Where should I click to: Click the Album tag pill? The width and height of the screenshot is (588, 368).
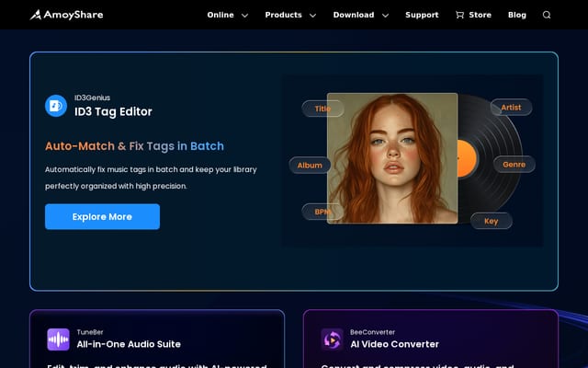click(x=310, y=166)
